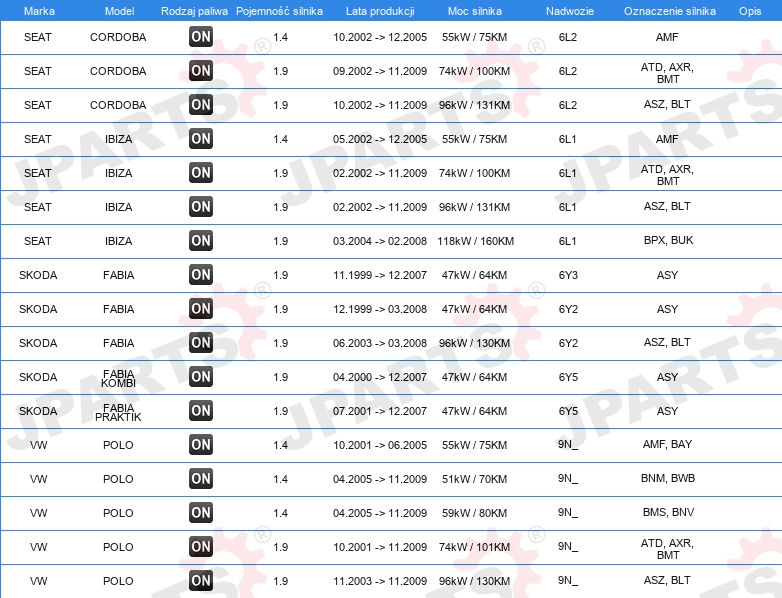Click ON fuel icon in Polo BMS, BNV row
This screenshot has height=598, width=782.
[201, 512]
